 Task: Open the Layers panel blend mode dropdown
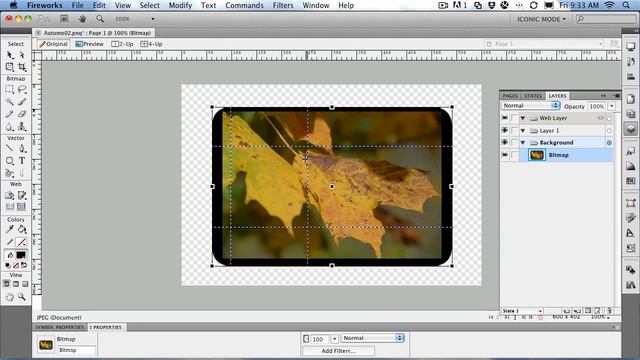click(530, 106)
